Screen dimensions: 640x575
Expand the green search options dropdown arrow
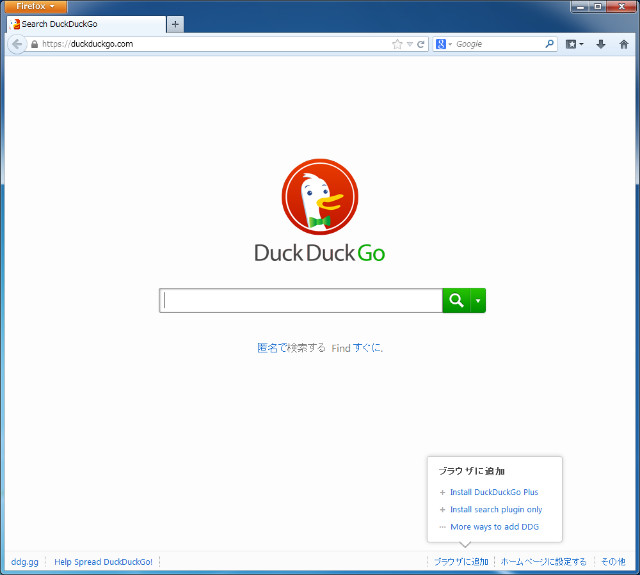pos(478,301)
